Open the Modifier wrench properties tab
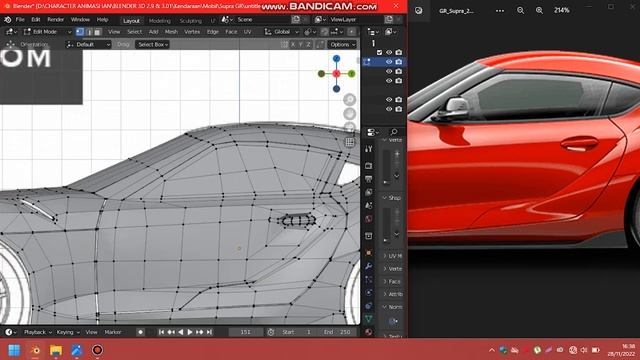640x360 pixels. [x=369, y=266]
